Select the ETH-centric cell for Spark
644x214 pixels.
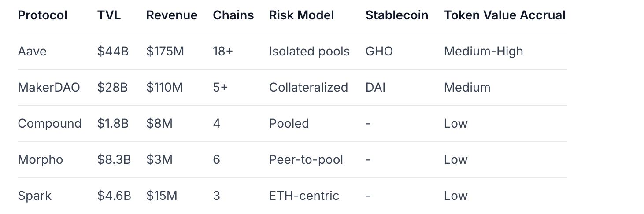tap(304, 196)
